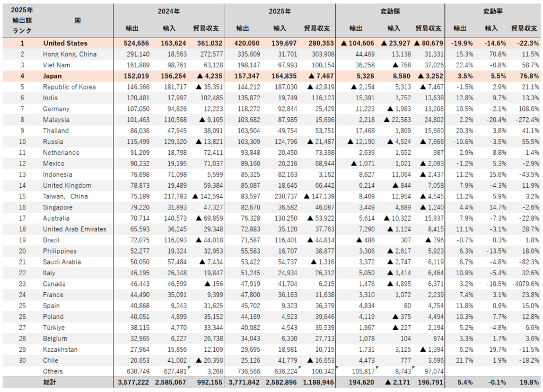Select the Kazakhstan country cell

(59, 350)
